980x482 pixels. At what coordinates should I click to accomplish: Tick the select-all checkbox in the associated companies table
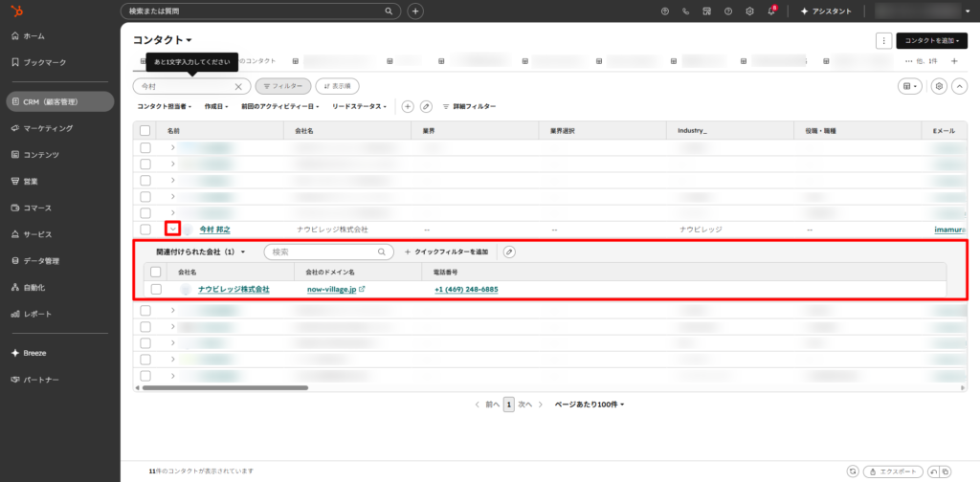[x=156, y=272]
